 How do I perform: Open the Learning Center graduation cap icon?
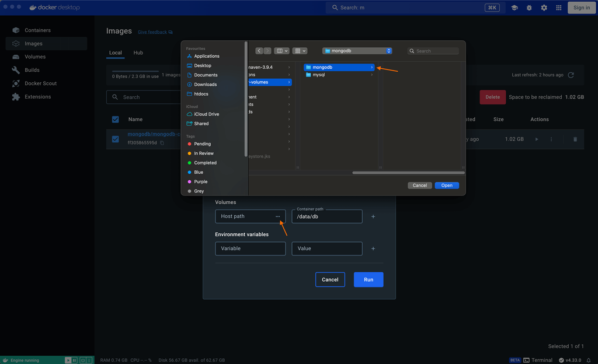pos(514,8)
